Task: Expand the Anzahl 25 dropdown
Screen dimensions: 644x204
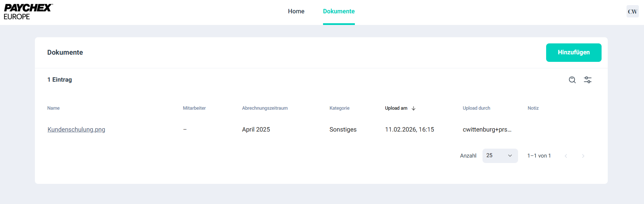Action: (500, 156)
